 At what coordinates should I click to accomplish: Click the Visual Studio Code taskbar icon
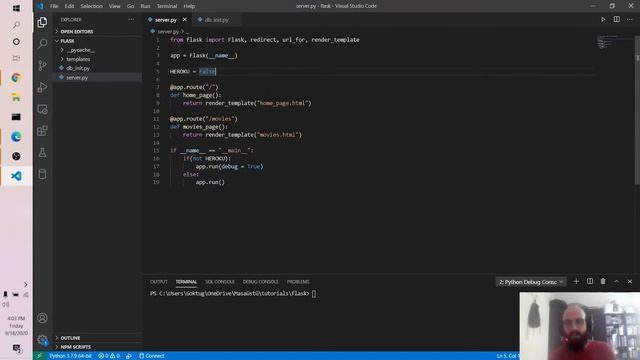click(x=16, y=176)
